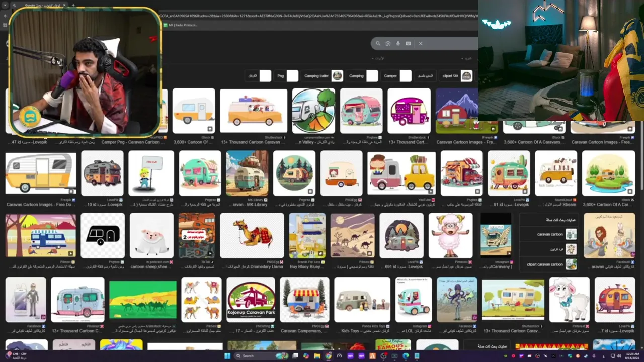Select the Camping filter chip

click(x=363, y=76)
